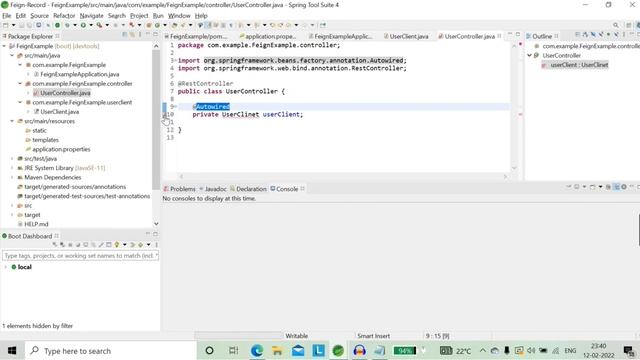Click the green Run toolbar icon

coord(83,25)
